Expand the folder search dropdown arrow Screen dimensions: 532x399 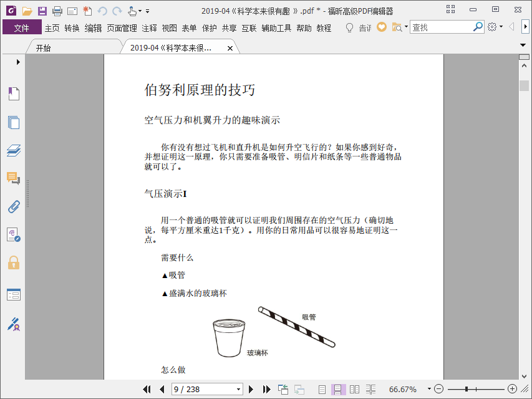pos(406,27)
